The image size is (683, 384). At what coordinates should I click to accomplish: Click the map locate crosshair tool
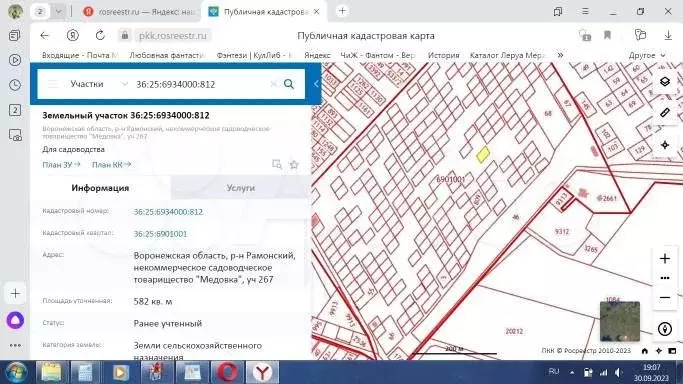665,145
